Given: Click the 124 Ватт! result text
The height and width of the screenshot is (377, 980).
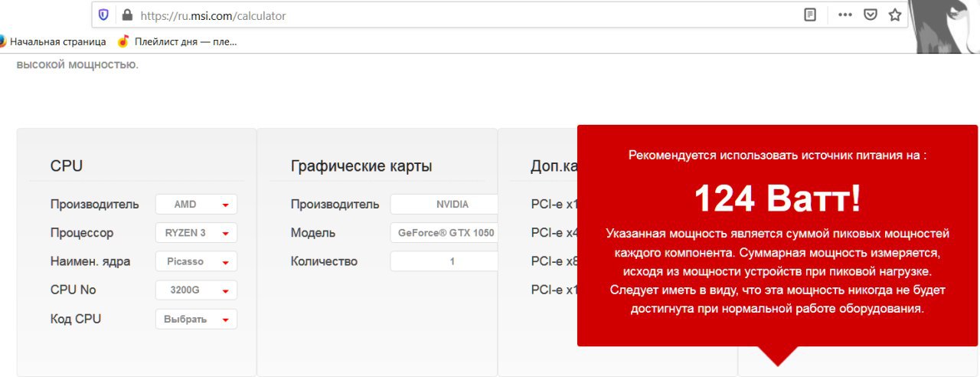Looking at the screenshot, I should [x=777, y=199].
